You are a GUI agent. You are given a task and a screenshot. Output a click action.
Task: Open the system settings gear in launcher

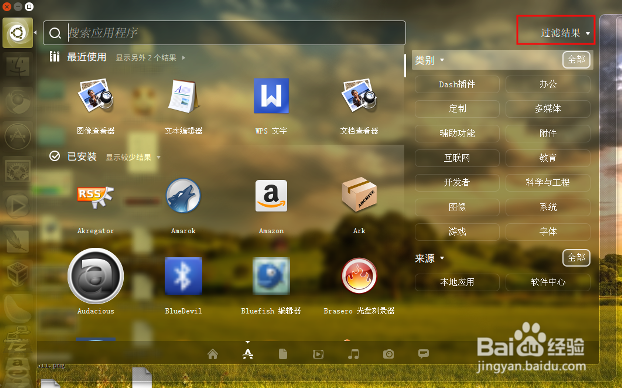pos(17,171)
